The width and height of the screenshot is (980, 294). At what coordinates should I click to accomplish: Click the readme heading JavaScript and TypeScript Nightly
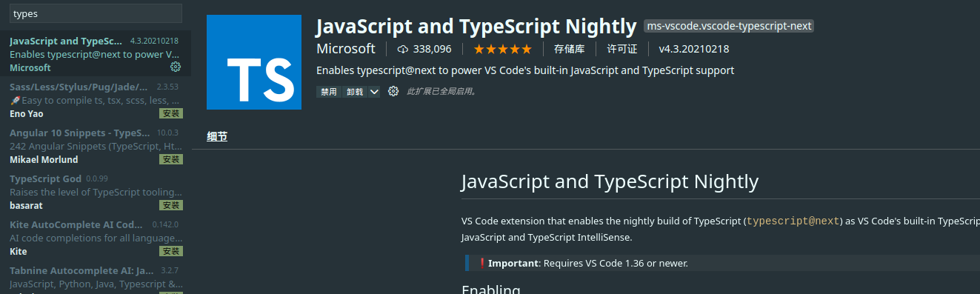click(x=610, y=181)
